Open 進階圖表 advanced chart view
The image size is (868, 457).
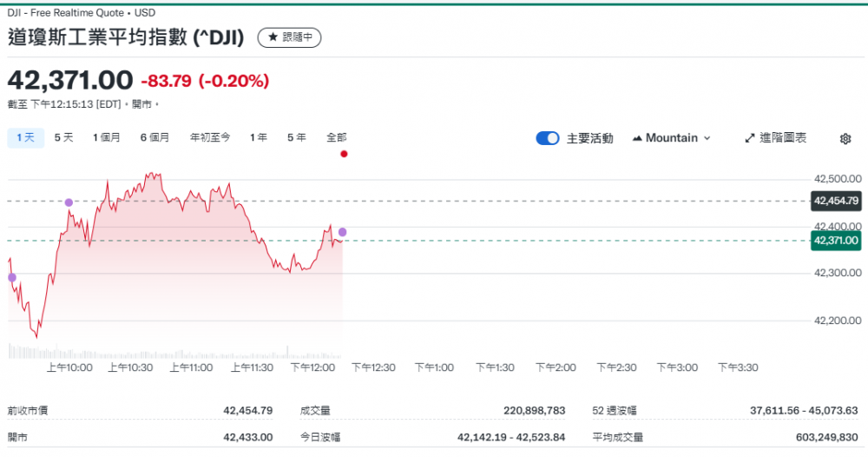[x=776, y=138]
